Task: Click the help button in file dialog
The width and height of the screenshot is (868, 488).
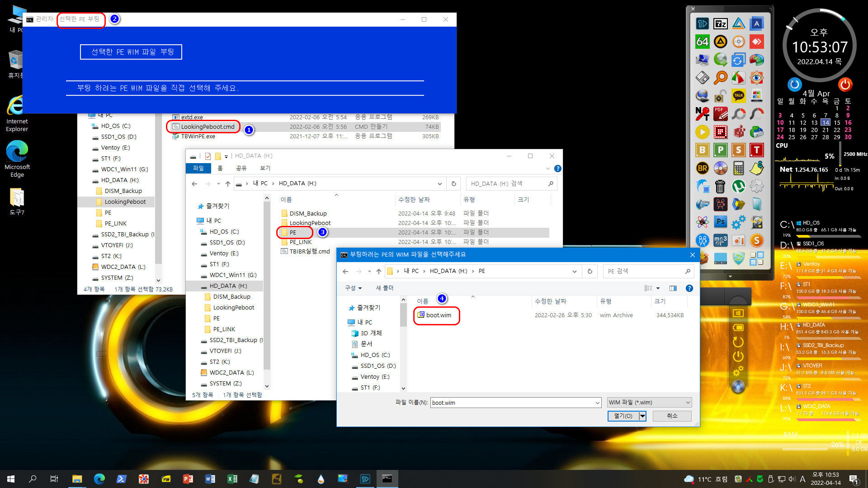Action: (x=689, y=288)
